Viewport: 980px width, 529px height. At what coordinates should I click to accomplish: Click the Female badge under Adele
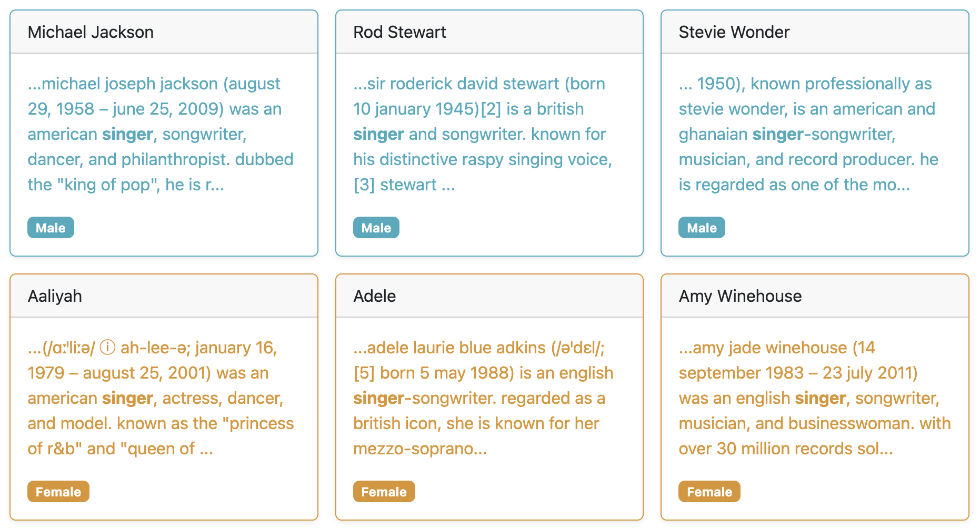coord(384,492)
